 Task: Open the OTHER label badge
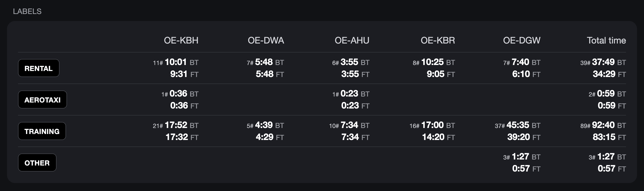pyautogui.click(x=37, y=162)
